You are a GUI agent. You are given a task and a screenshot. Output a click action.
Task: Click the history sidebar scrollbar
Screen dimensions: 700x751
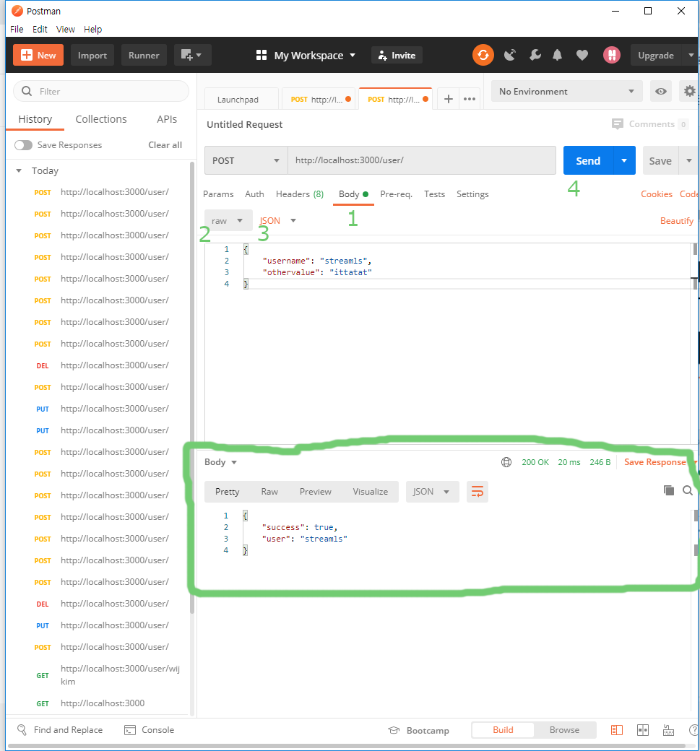192,388
